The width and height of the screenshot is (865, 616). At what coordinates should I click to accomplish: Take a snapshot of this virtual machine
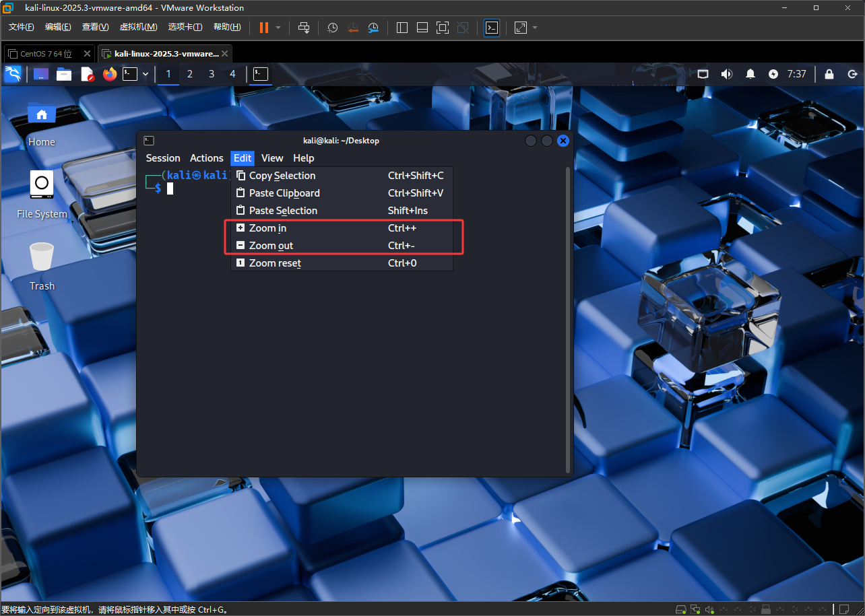pos(333,28)
